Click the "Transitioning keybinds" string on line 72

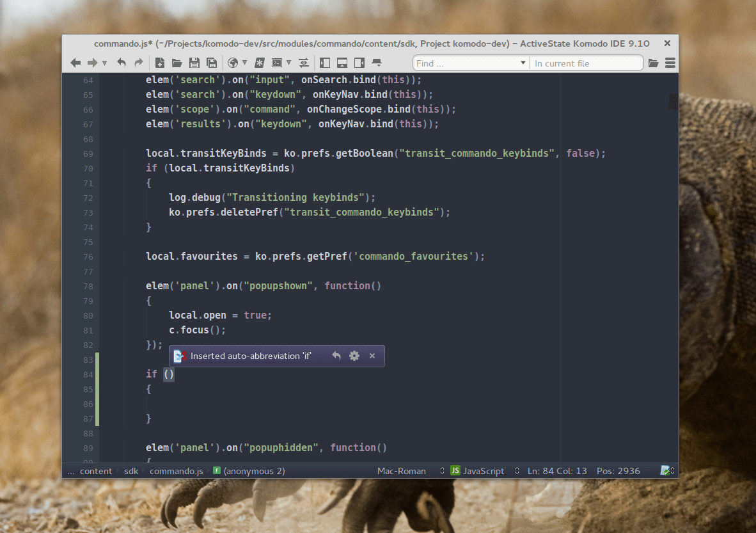click(x=295, y=198)
